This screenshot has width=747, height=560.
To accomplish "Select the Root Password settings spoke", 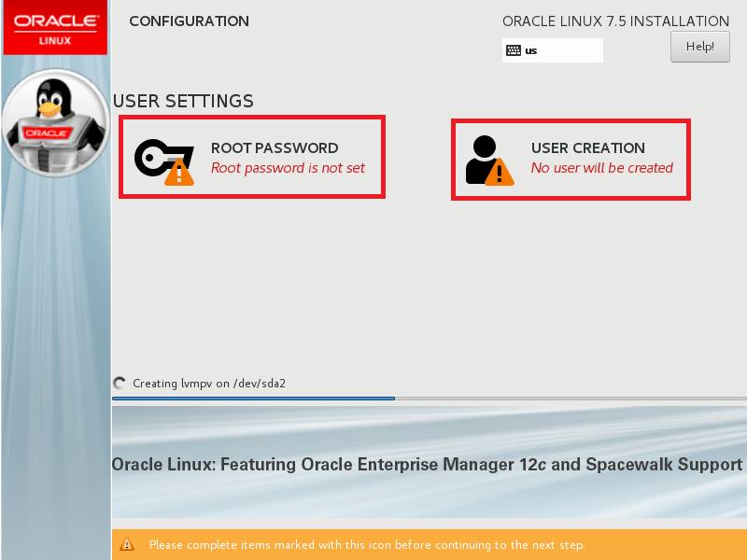I will (251, 157).
